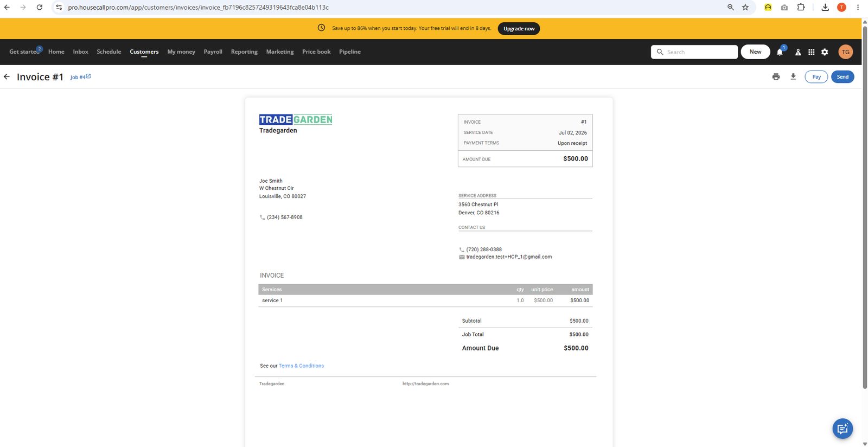This screenshot has width=868, height=447.
Task: Click the clock icon in trial banner
Action: click(x=321, y=28)
